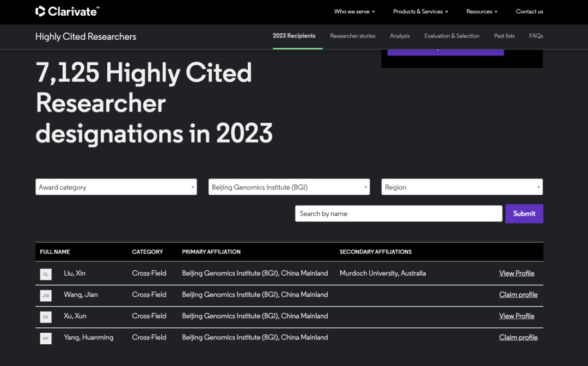This screenshot has height=366, width=588.
Task: Click the CATEGORY column header
Action: (x=148, y=252)
